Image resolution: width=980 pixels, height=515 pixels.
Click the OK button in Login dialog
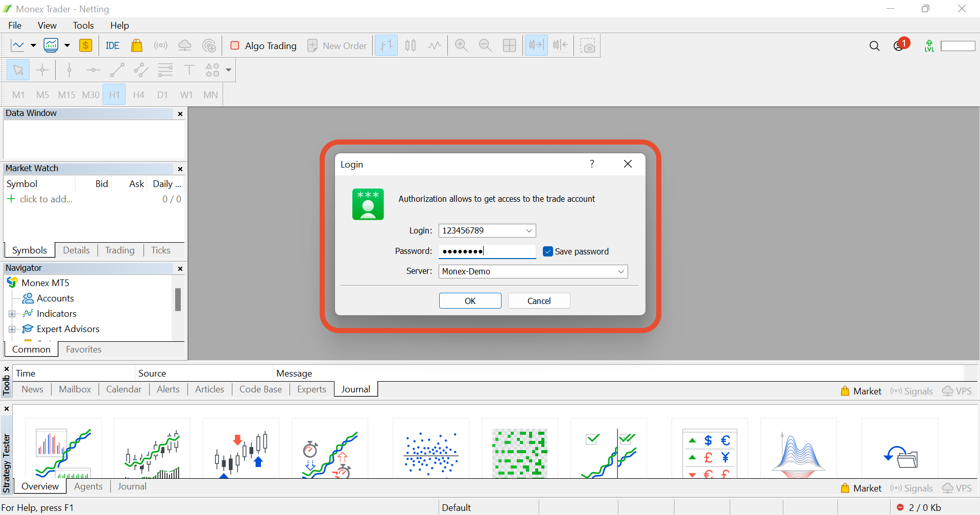coord(470,301)
